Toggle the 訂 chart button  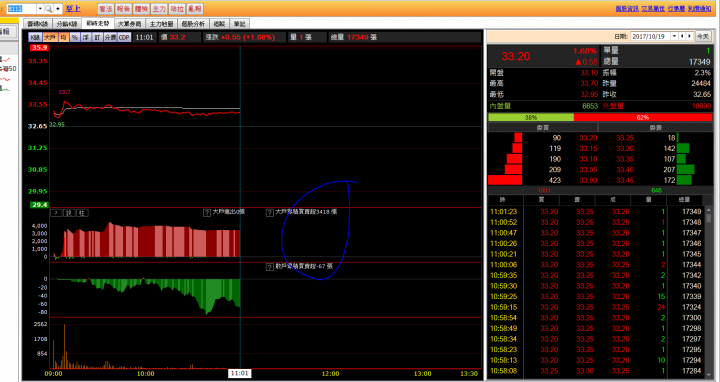[x=97, y=37]
